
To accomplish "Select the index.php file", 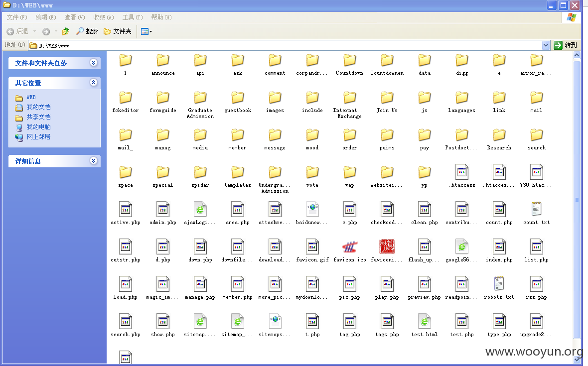I will 499,251.
